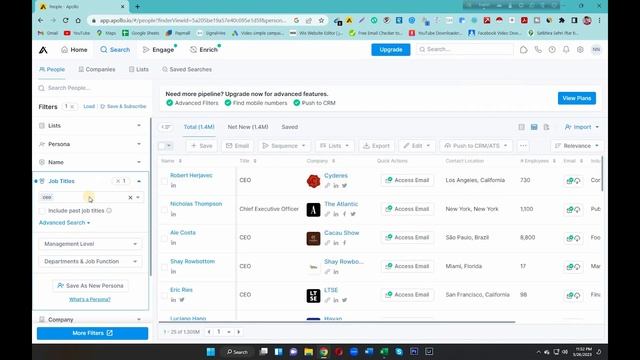Select the Eric Ries row checkbox
This screenshot has height=360, width=640.
click(x=164, y=296)
